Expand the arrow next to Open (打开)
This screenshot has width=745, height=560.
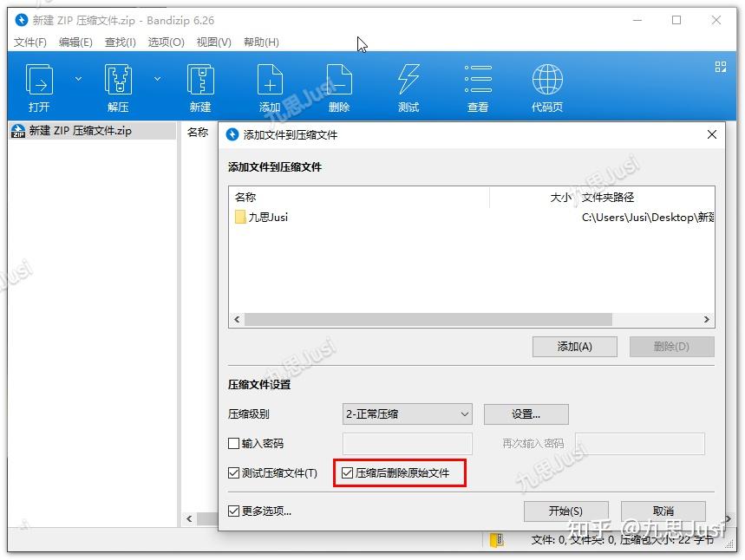click(x=78, y=79)
